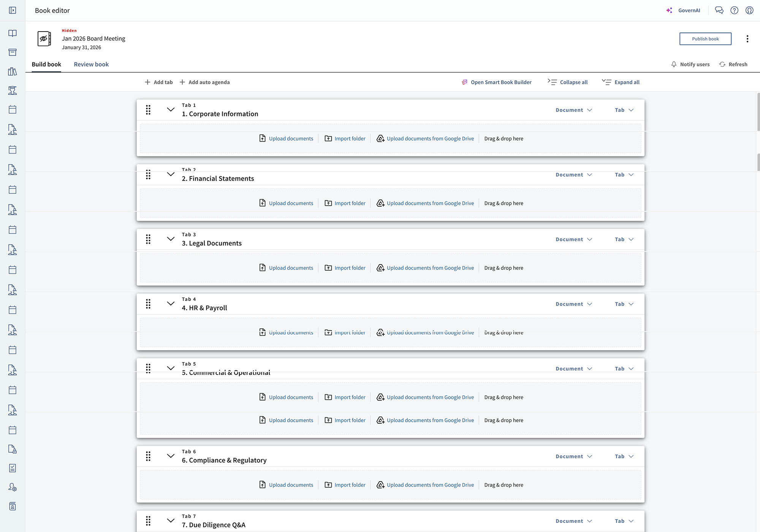This screenshot has width=760, height=532.
Task: Open Tab dropdown for Corporate Information
Action: (624, 110)
